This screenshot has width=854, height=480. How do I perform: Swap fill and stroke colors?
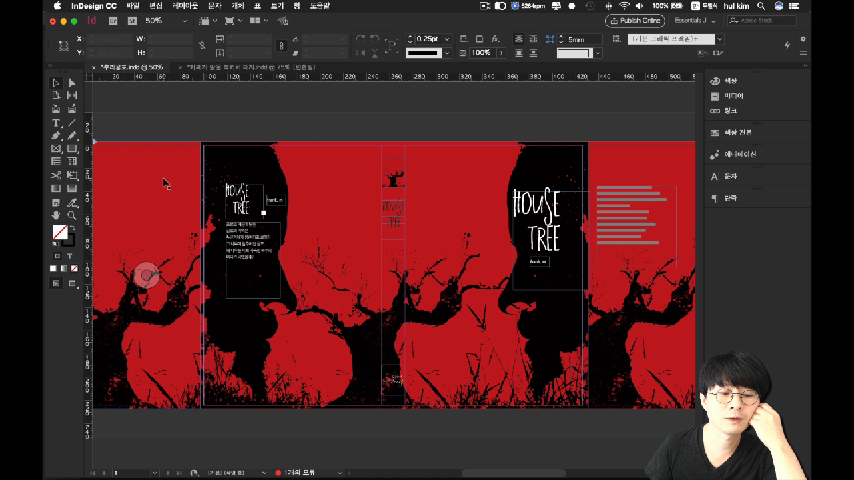[72, 228]
